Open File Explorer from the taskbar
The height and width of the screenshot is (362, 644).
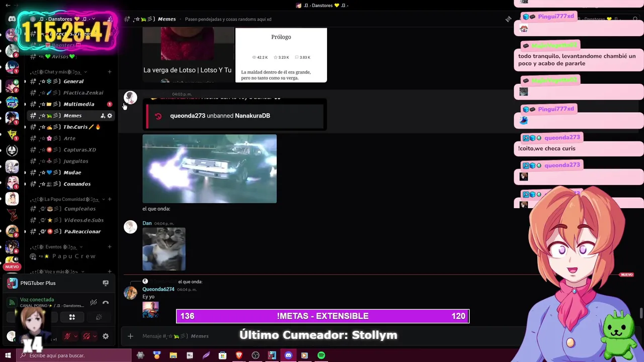pos(173,355)
